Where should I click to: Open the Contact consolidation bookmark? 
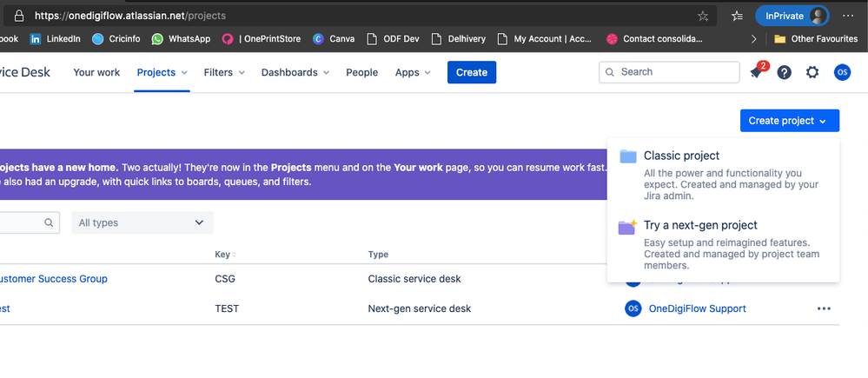point(655,39)
